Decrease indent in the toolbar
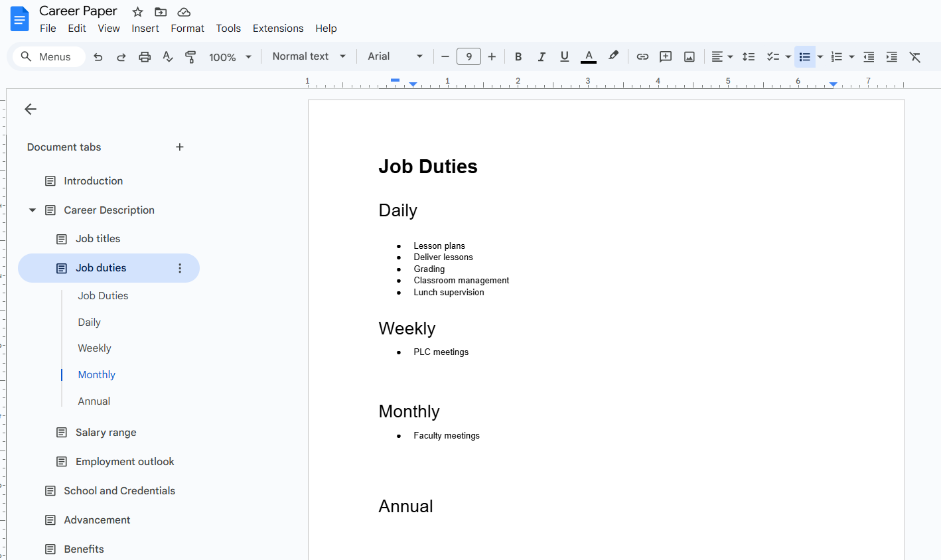941x560 pixels. (x=869, y=57)
